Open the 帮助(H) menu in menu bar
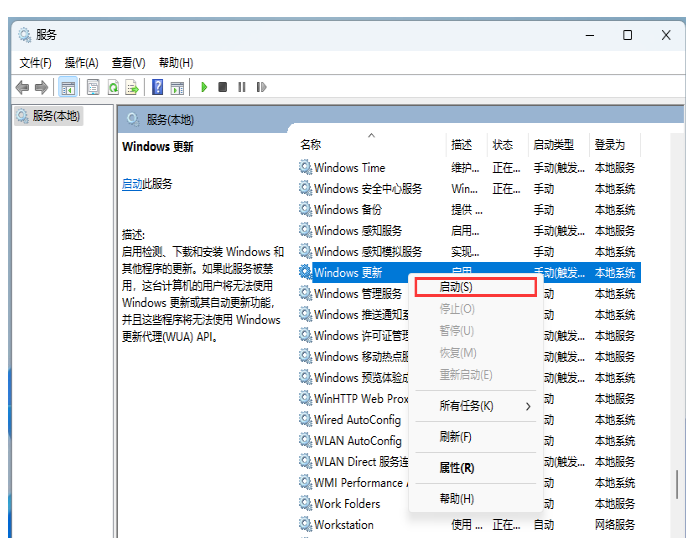The height and width of the screenshot is (538, 686). click(x=176, y=63)
